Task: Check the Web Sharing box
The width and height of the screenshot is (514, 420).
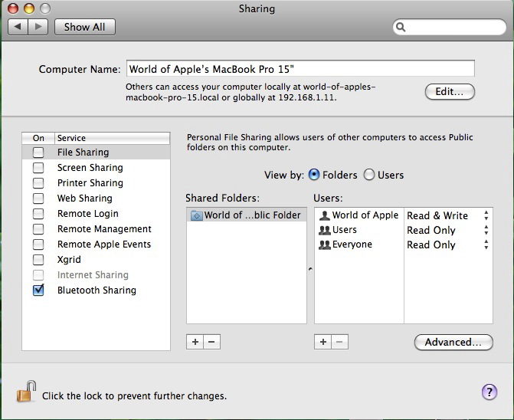Action: [38, 199]
